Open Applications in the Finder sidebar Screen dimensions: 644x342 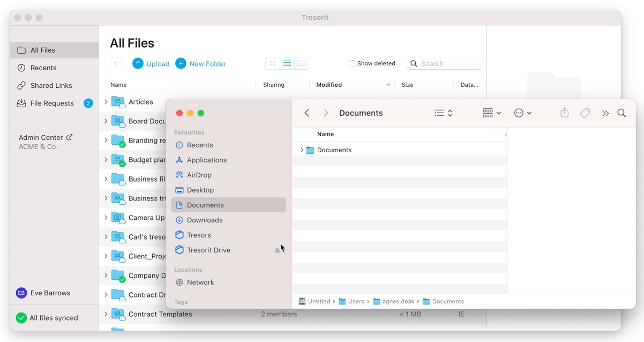point(228,160)
